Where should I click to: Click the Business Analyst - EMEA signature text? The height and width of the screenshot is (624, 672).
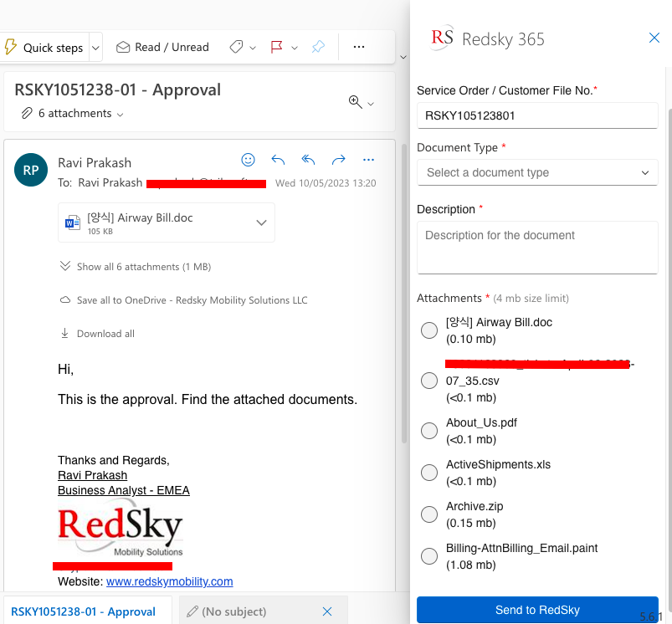point(123,490)
